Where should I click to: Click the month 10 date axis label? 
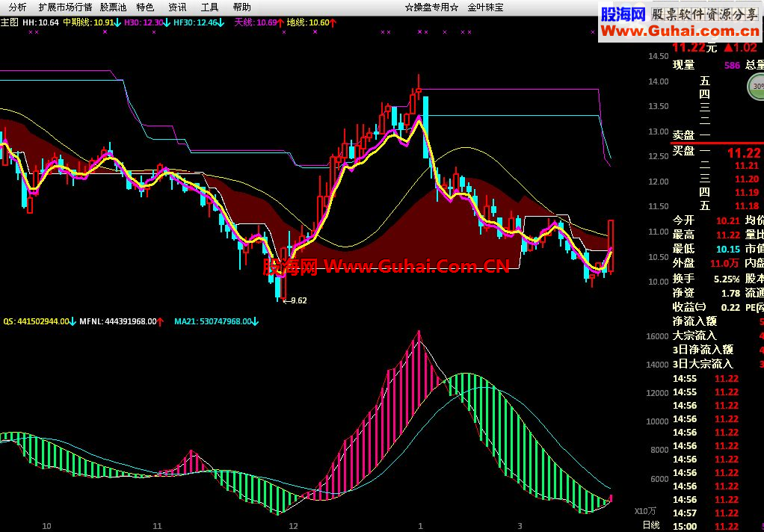point(46,526)
